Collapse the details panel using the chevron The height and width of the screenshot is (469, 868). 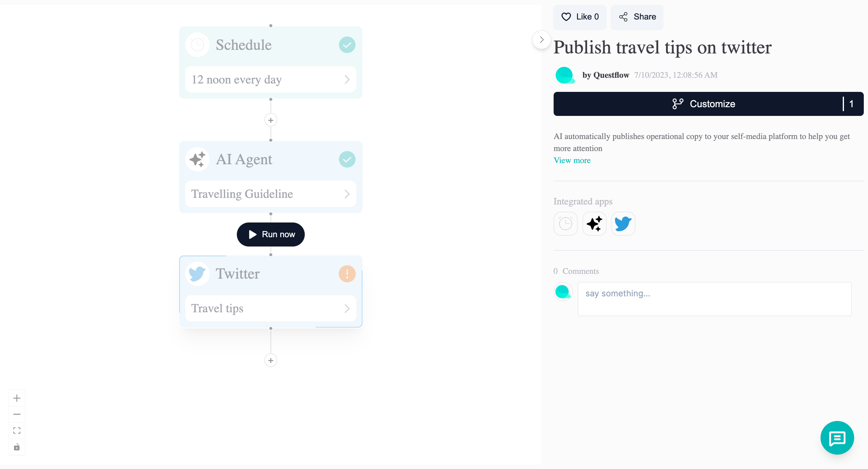(542, 39)
